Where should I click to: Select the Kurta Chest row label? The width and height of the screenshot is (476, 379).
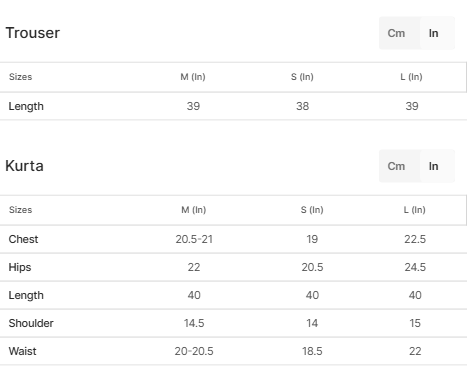23,239
